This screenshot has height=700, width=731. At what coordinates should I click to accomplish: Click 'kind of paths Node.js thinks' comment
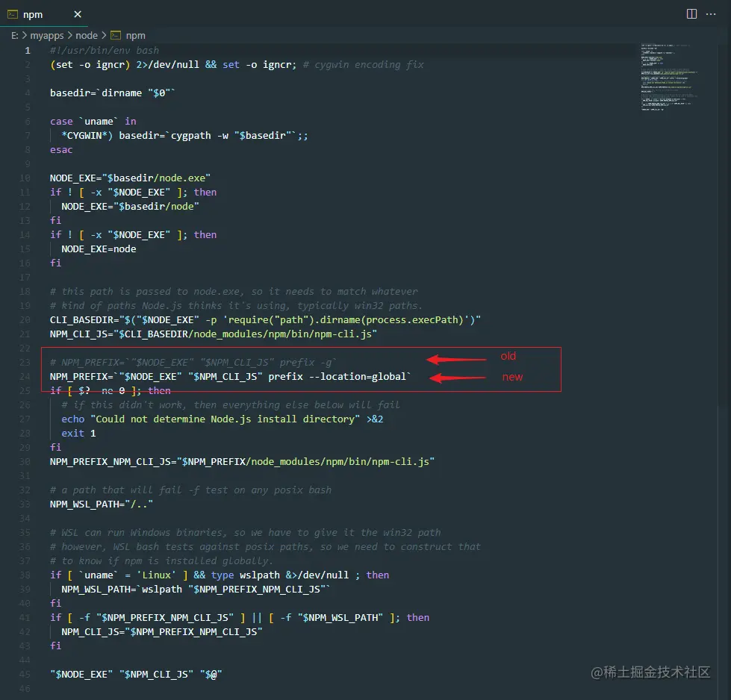point(237,306)
